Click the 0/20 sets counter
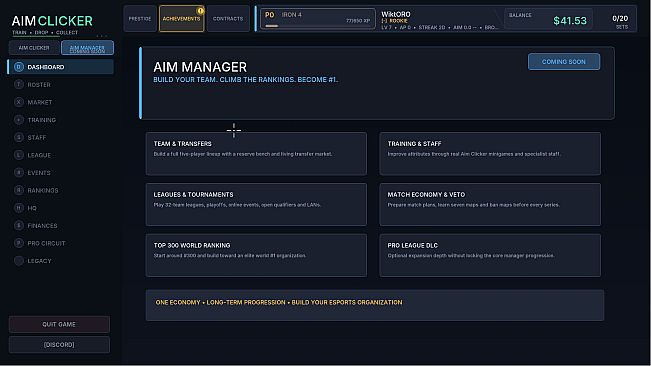 coord(620,18)
